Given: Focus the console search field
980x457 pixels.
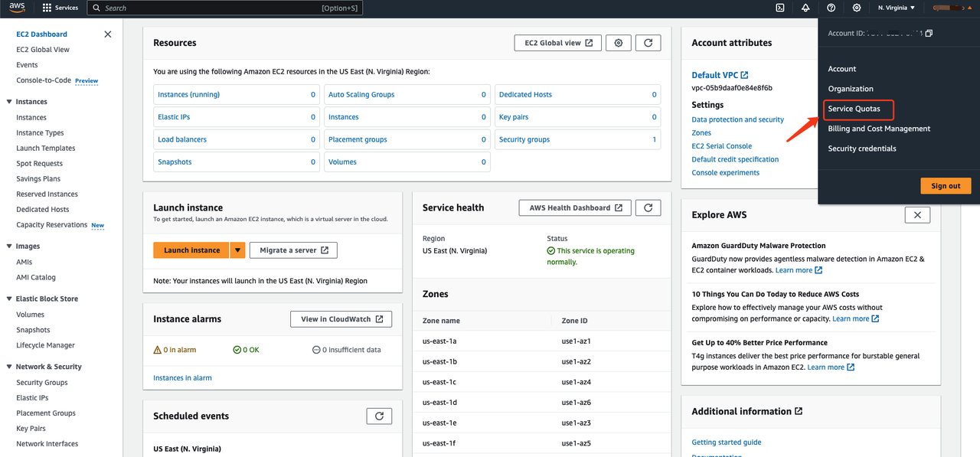Looking at the screenshot, I should pos(225,8).
